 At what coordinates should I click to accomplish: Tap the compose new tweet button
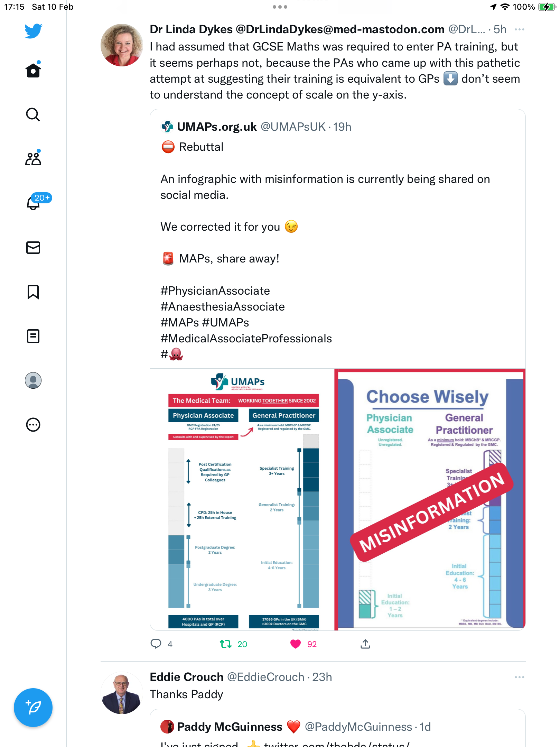tap(33, 708)
